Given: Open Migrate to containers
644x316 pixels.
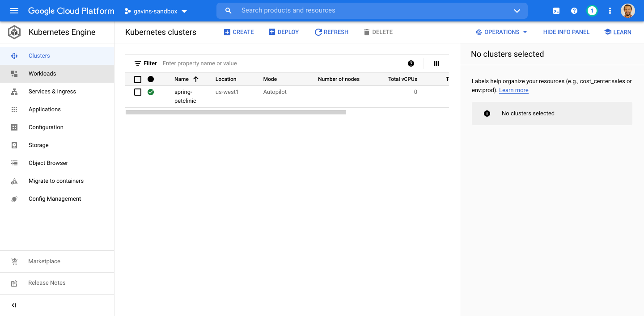Looking at the screenshot, I should [x=55, y=181].
